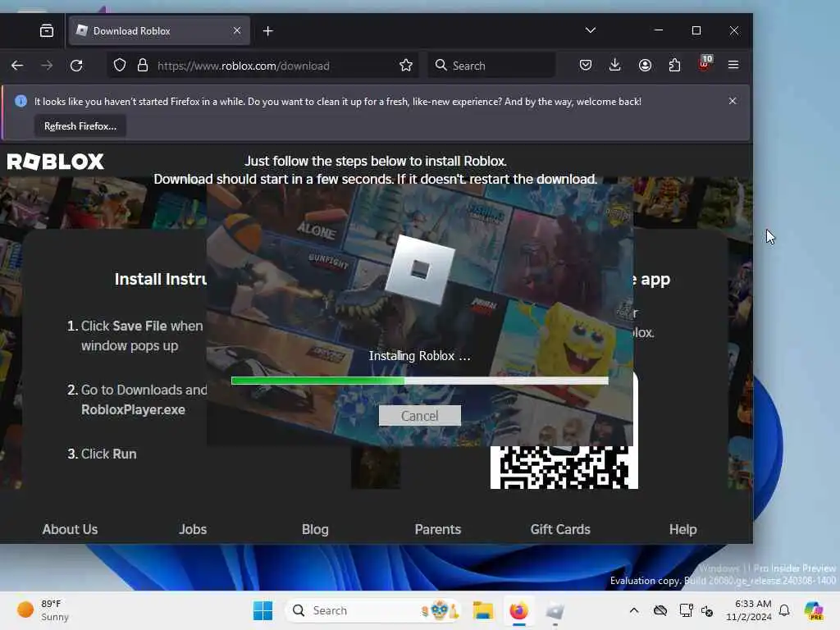Open the Parents footer link
This screenshot has width=840, height=630.
(438, 529)
